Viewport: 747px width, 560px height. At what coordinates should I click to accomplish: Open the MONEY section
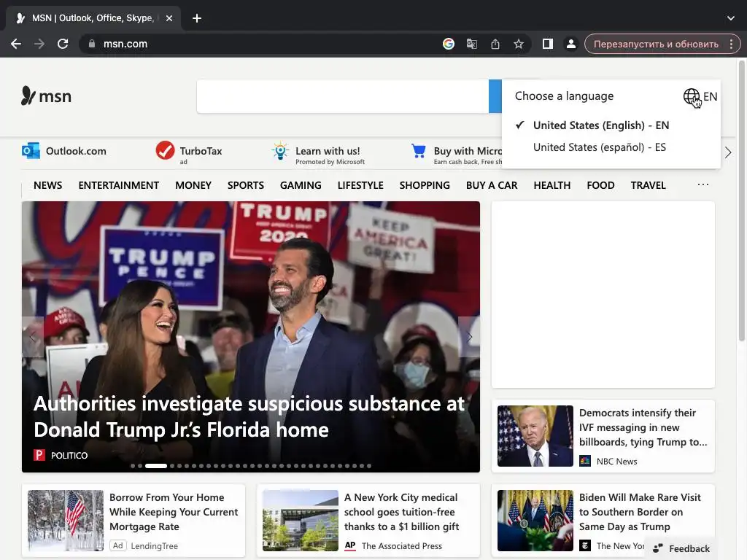tap(193, 185)
